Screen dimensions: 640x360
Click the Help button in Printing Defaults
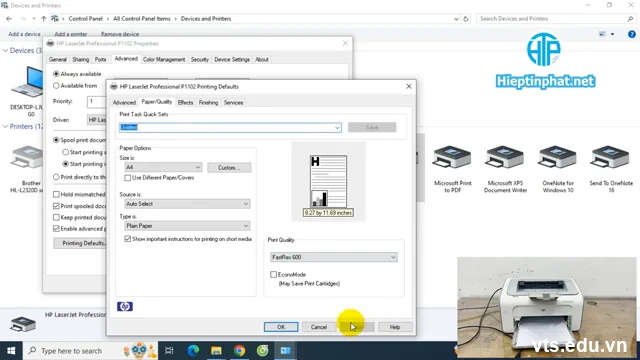pos(395,327)
